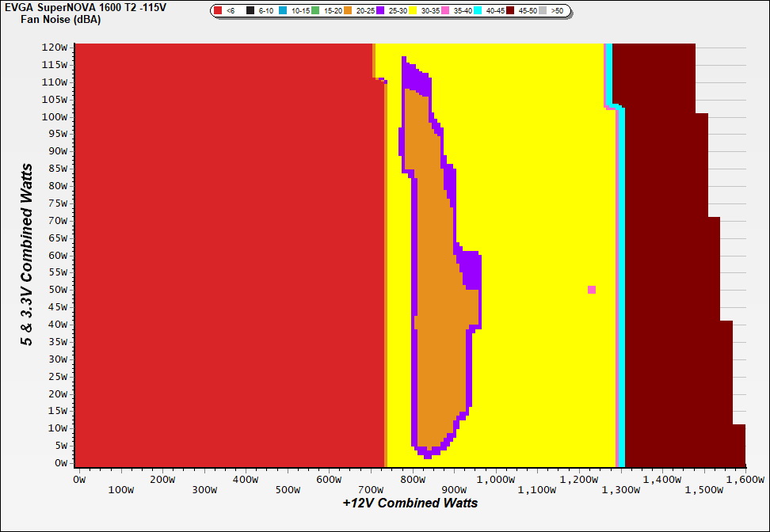Image resolution: width=770 pixels, height=532 pixels.
Task: Click the +12V Combined Watts axis label
Action: [x=410, y=503]
